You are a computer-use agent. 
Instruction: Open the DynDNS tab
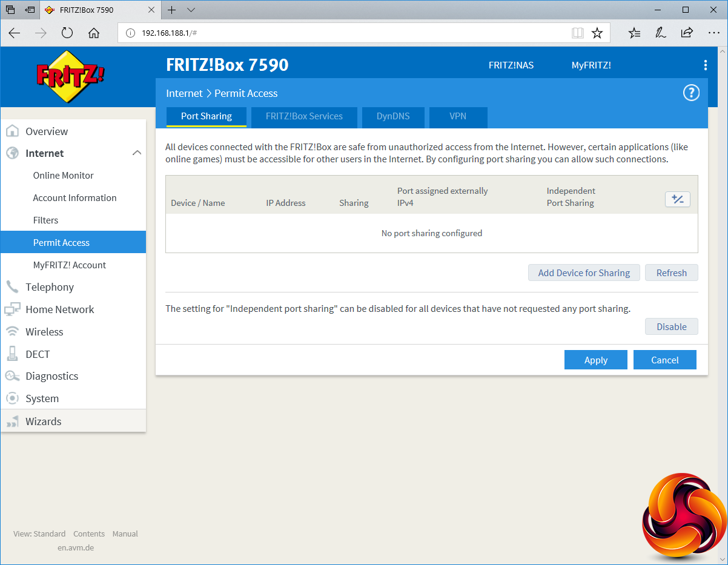coord(393,116)
